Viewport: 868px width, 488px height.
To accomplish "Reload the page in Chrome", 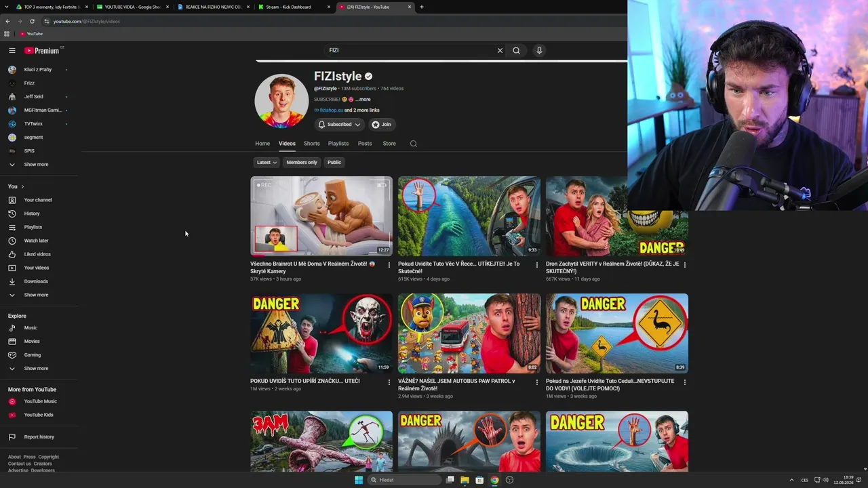I will [32, 21].
